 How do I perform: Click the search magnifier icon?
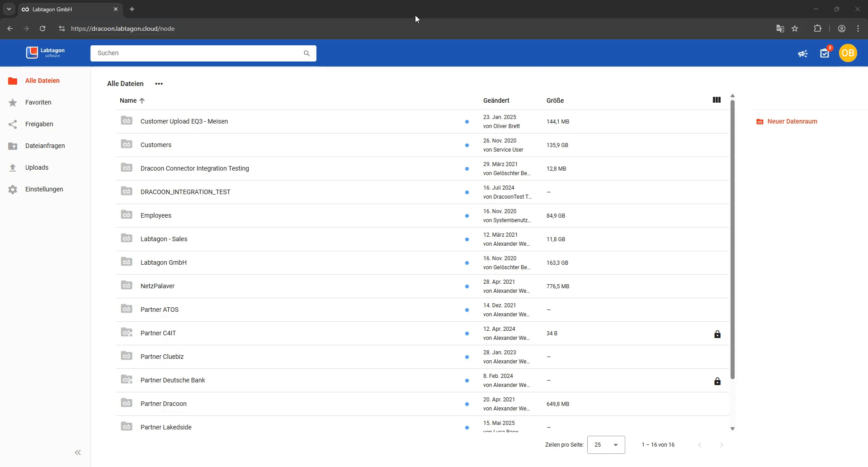pyautogui.click(x=307, y=53)
